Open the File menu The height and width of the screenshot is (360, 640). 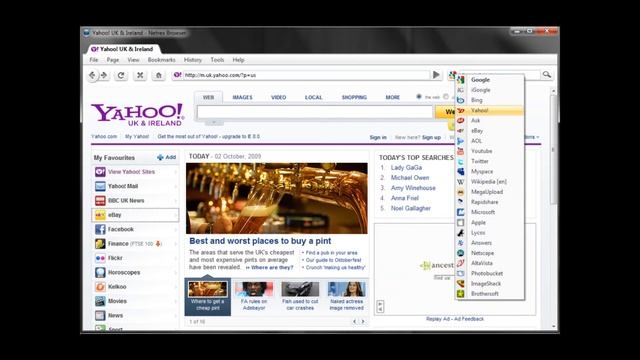click(94, 60)
